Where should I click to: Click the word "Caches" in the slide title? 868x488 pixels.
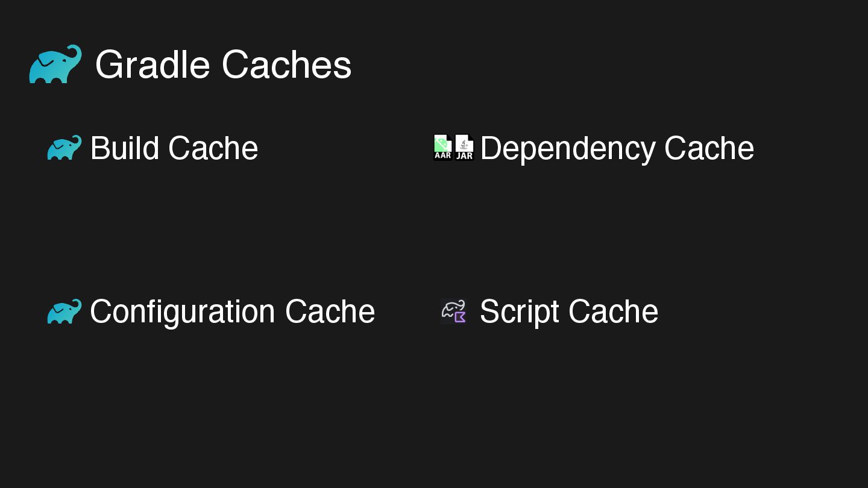coord(287,64)
